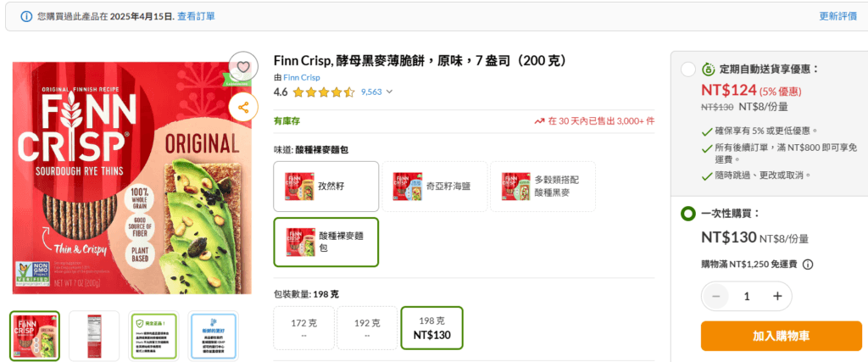Image resolution: width=868 pixels, height=362 pixels.
Task: Pick the 172 克 package size
Action: pos(303,328)
